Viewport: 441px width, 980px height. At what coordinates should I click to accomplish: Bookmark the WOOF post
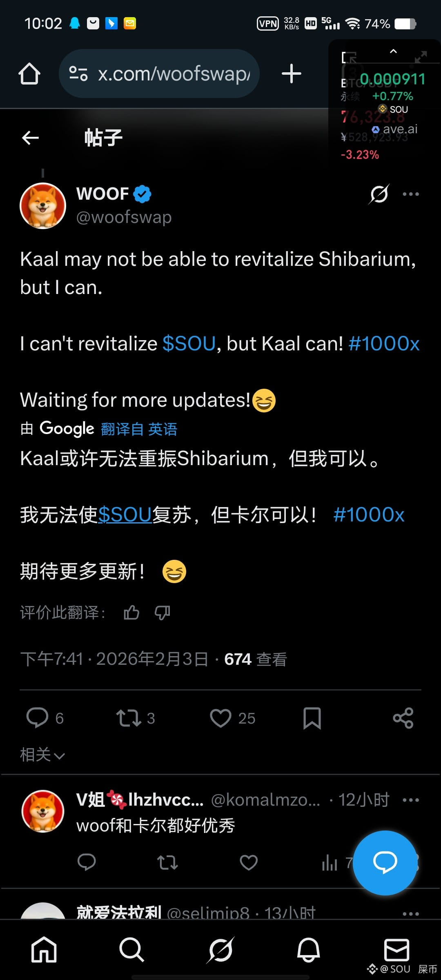tap(312, 718)
